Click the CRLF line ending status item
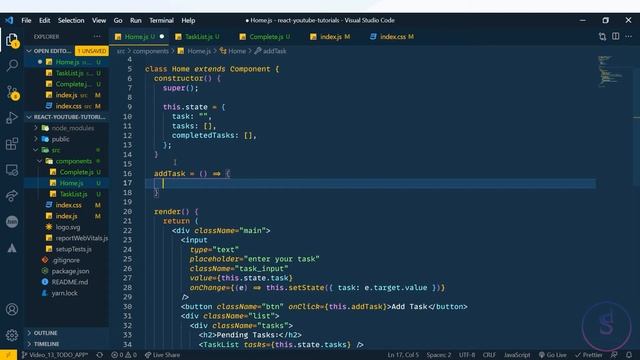Viewport: 640px width, 360px height. tap(489, 355)
